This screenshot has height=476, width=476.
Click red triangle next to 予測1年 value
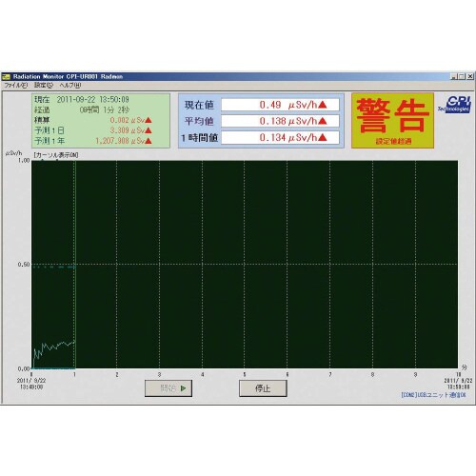click(149, 141)
